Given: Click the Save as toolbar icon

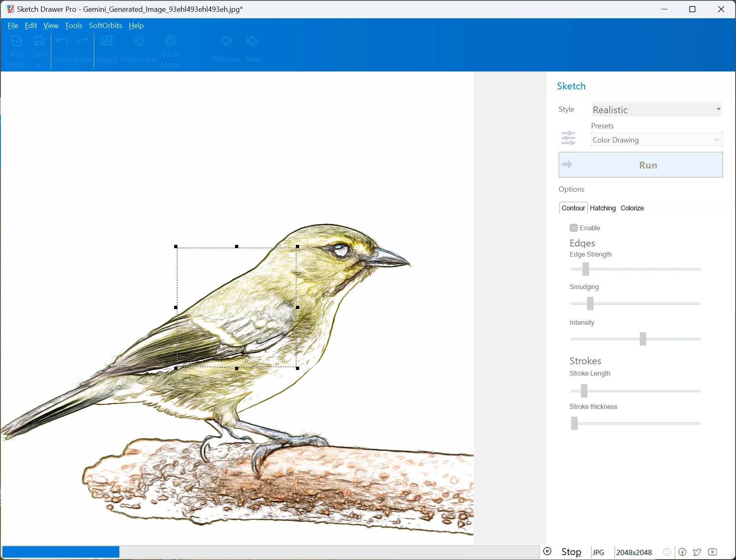Looking at the screenshot, I should pos(39,41).
